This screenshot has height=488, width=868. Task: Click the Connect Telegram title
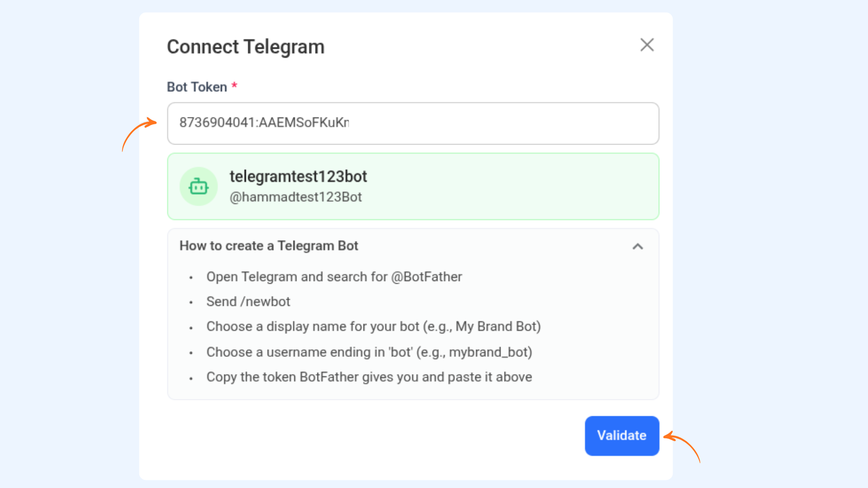click(245, 47)
